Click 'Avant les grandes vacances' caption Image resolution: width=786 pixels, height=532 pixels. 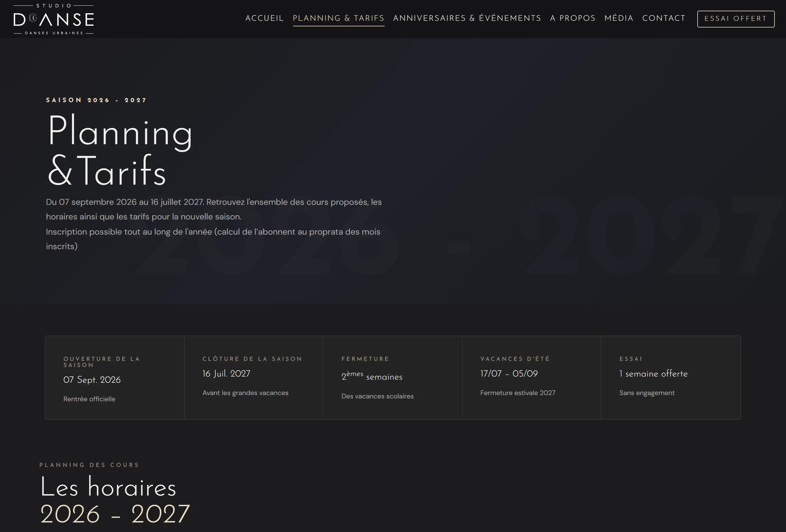[245, 393]
